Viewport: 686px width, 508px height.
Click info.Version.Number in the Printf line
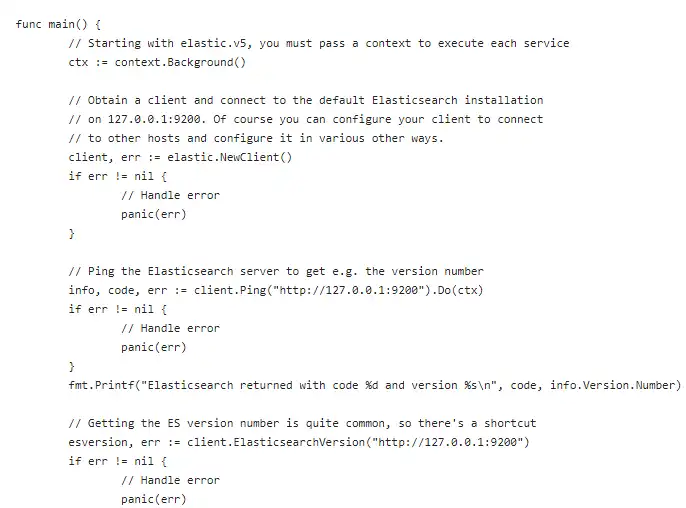(x=620, y=385)
